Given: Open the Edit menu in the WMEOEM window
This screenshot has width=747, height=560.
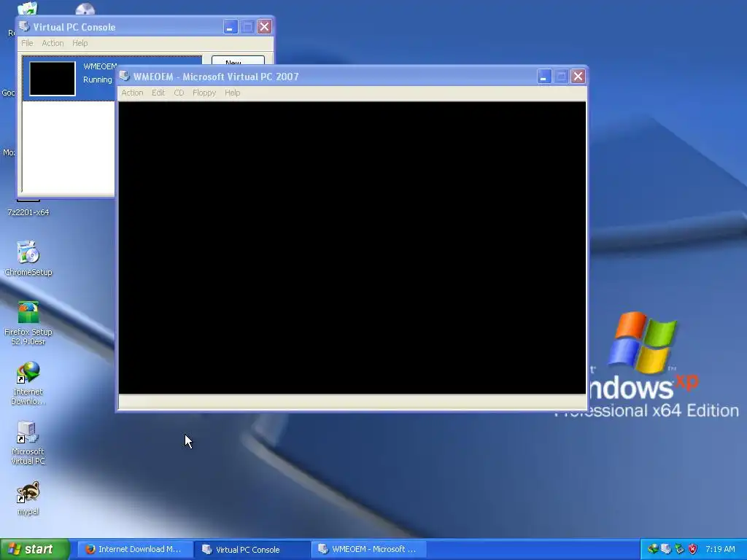Looking at the screenshot, I should tap(158, 93).
